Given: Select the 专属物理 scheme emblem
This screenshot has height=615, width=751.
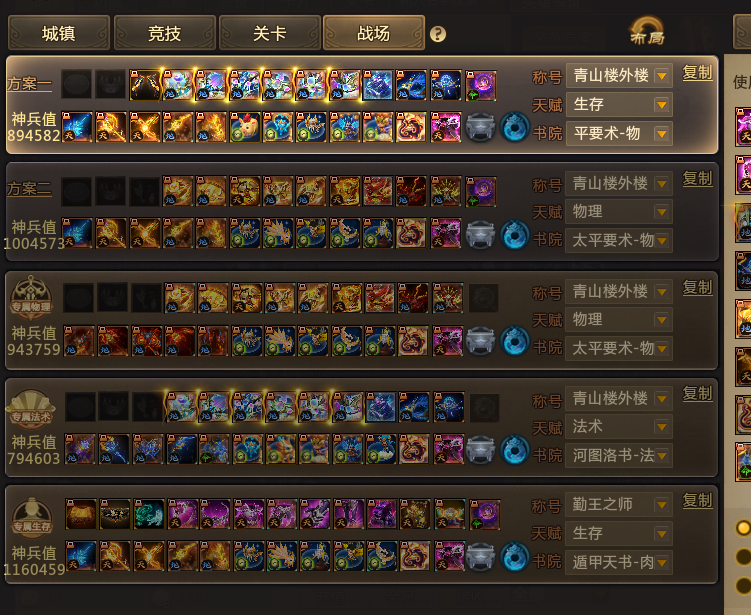Looking at the screenshot, I should coord(31,296).
